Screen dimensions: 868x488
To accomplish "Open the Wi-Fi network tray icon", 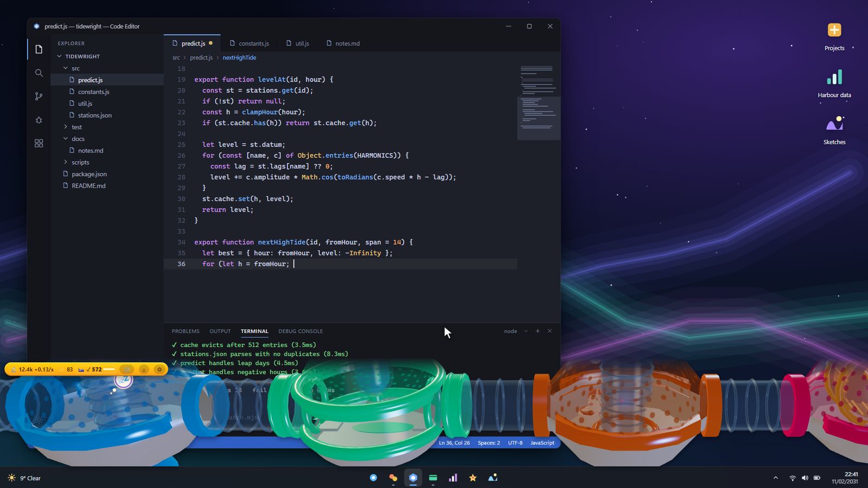I will pyautogui.click(x=793, y=478).
